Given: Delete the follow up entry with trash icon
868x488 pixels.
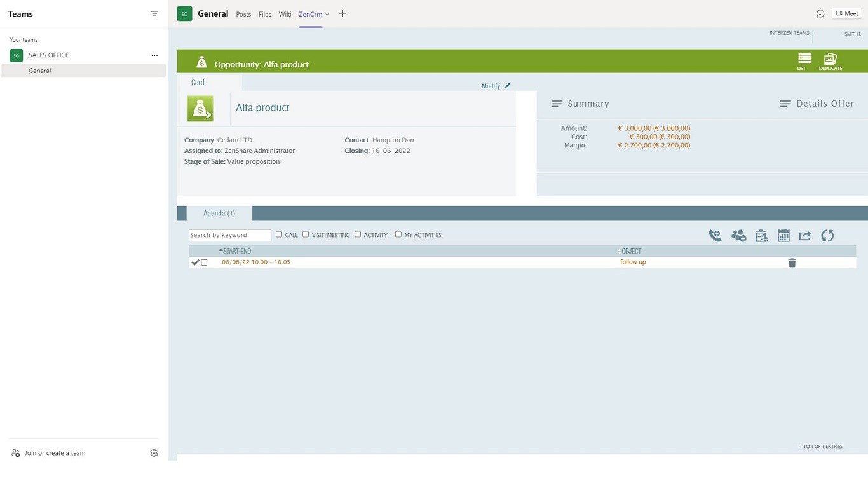Looking at the screenshot, I should pos(792,262).
